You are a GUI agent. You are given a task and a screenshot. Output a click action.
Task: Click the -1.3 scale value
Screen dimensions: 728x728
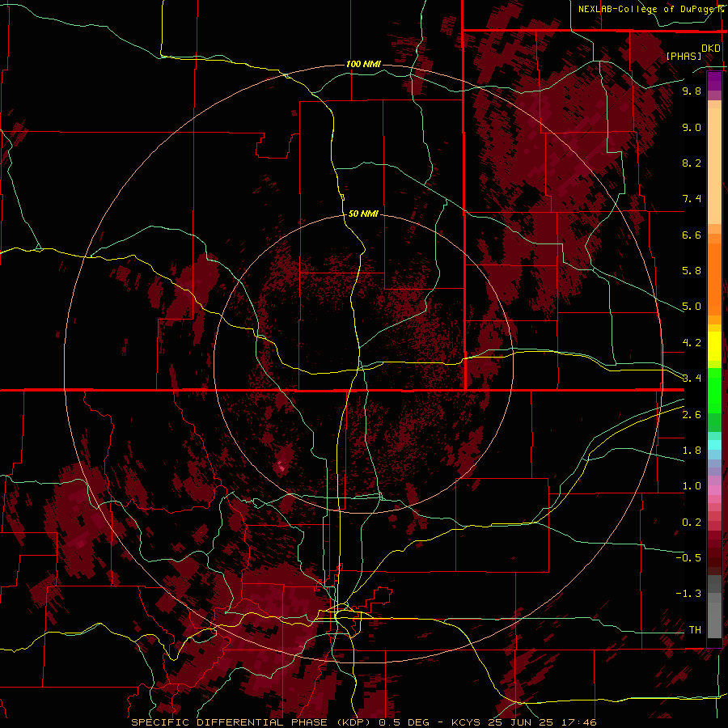coord(688,594)
